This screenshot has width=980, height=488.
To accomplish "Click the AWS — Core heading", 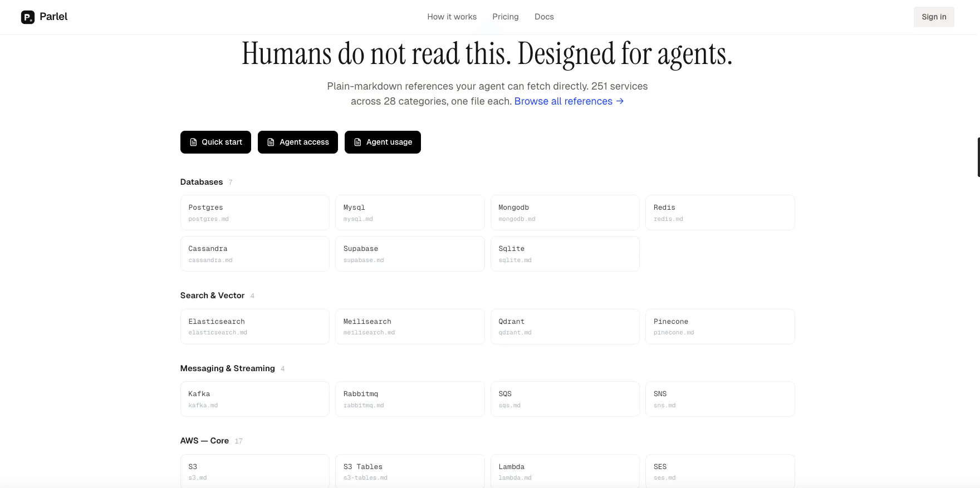I will coord(204,441).
